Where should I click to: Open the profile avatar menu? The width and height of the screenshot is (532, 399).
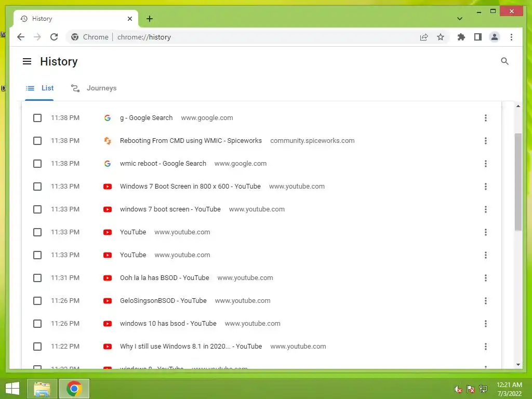click(495, 37)
